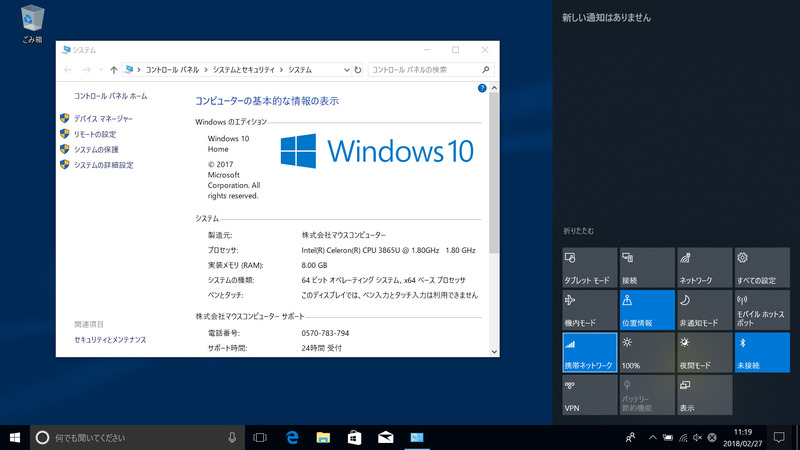Open the Connect (接続) quick action
The width and height of the screenshot is (800, 450).
tap(647, 267)
